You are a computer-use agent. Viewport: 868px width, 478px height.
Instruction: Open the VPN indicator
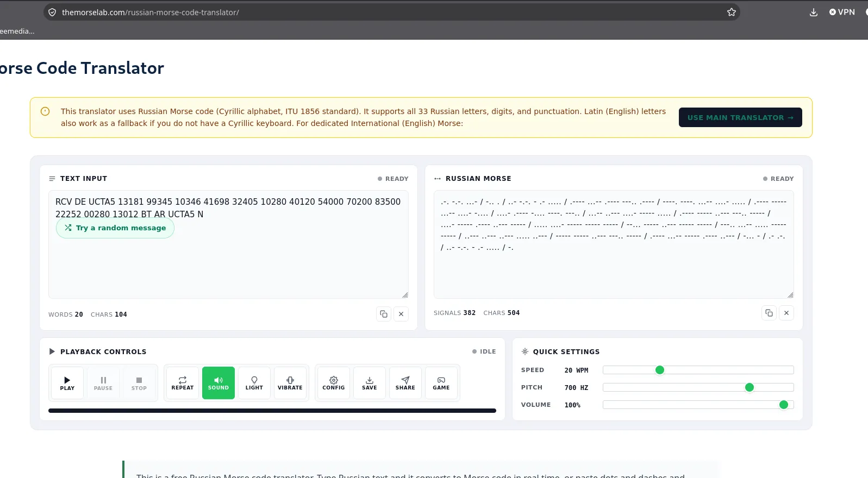[x=842, y=12]
